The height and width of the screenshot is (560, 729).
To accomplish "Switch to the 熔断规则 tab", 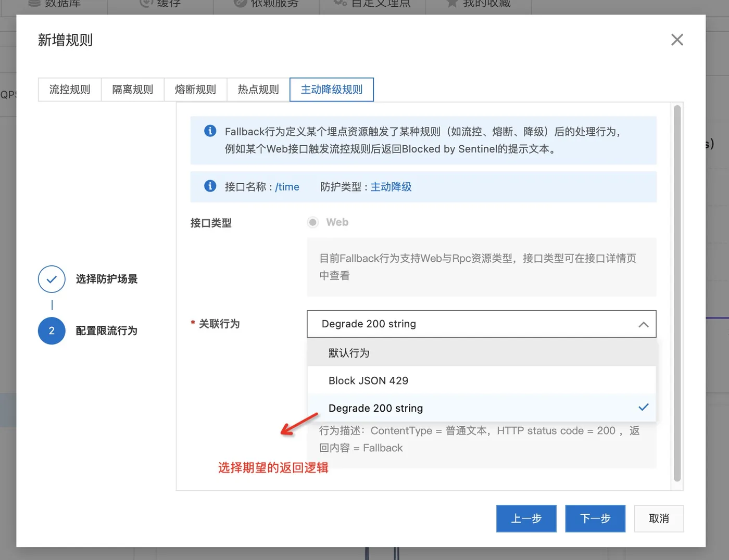I will click(195, 90).
